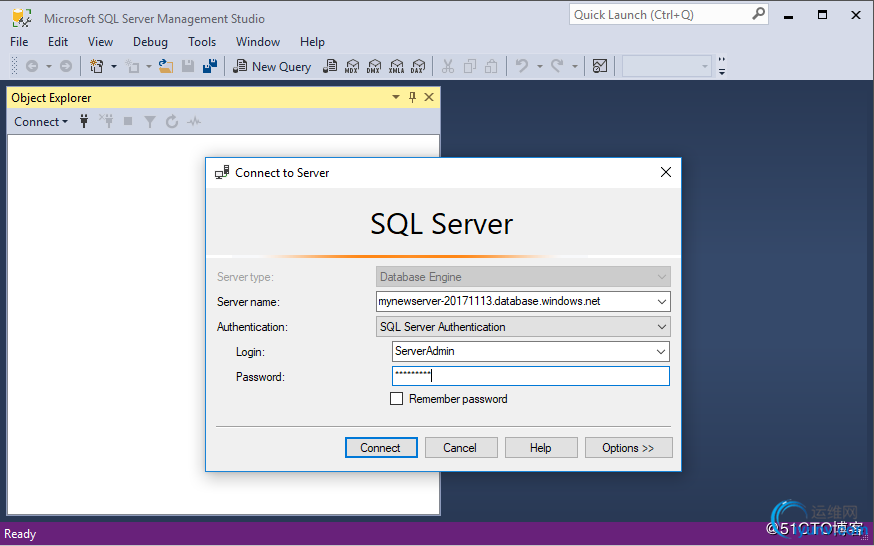
Task: Open the Help menu
Action: [x=312, y=42]
